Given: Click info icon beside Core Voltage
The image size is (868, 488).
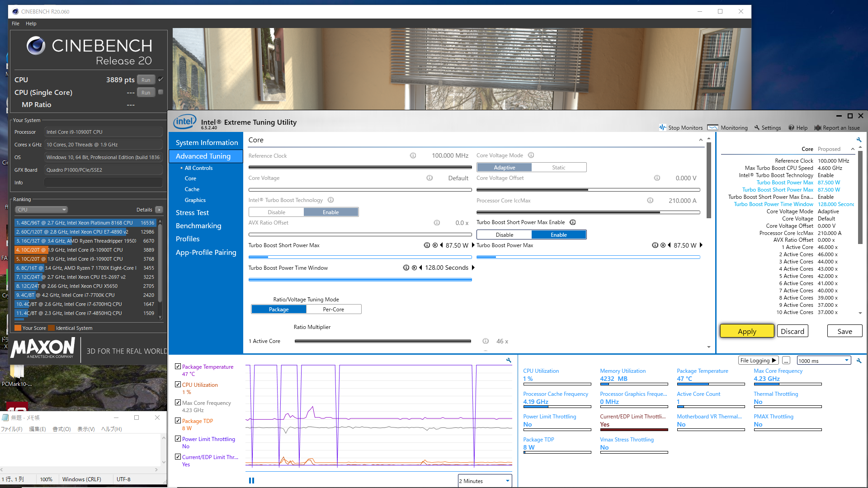Looking at the screenshot, I should pyautogui.click(x=429, y=178).
